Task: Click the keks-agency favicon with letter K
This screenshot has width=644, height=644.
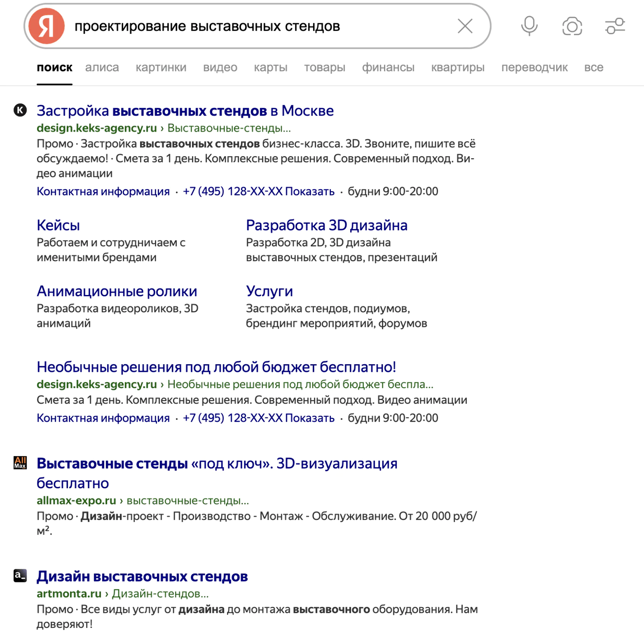Action: (20, 110)
